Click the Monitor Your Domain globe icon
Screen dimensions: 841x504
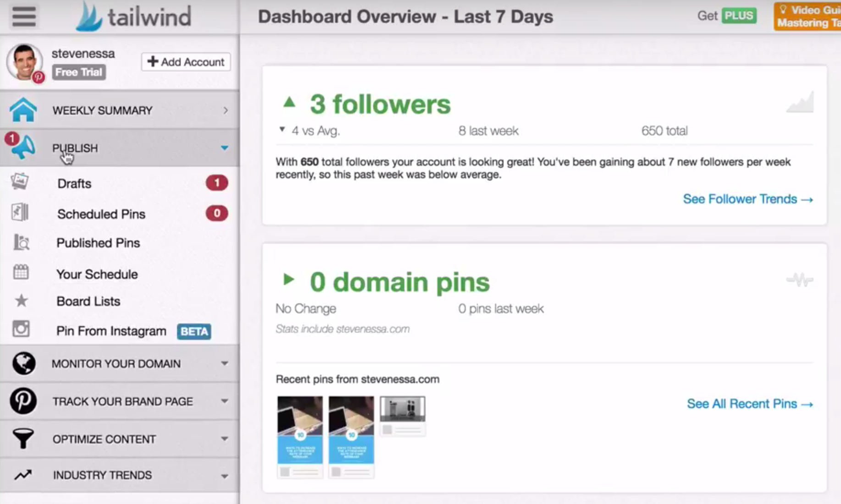pyautogui.click(x=23, y=363)
